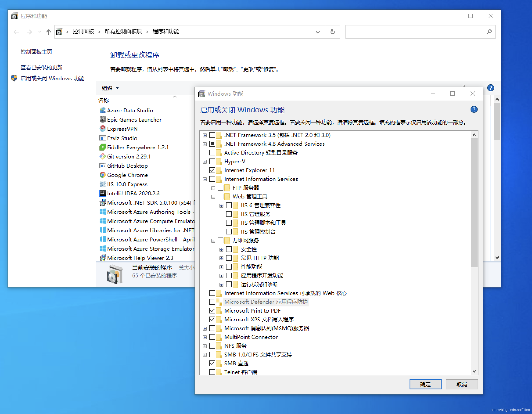
Task: Select 控制面板 breadcrumb in address bar
Action: pyautogui.click(x=83, y=32)
